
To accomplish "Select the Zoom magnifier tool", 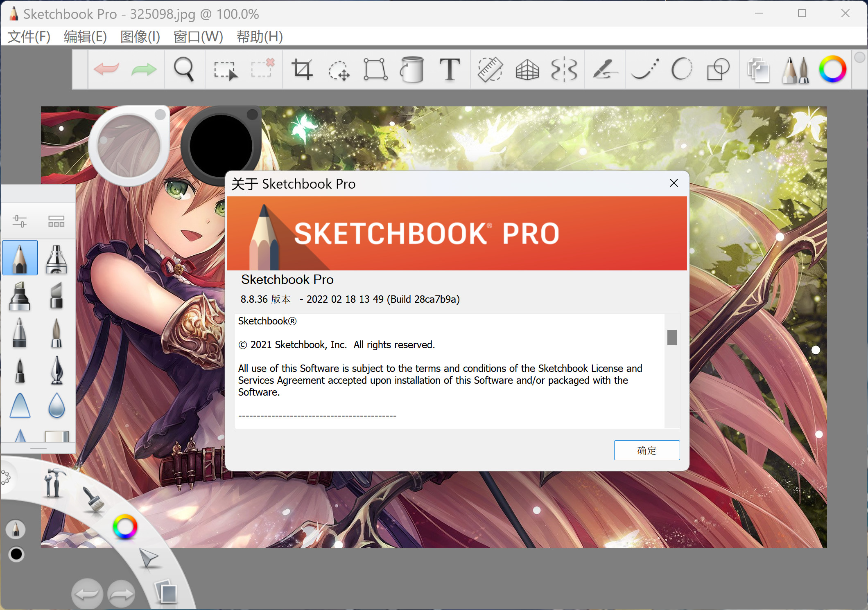I will [x=184, y=69].
